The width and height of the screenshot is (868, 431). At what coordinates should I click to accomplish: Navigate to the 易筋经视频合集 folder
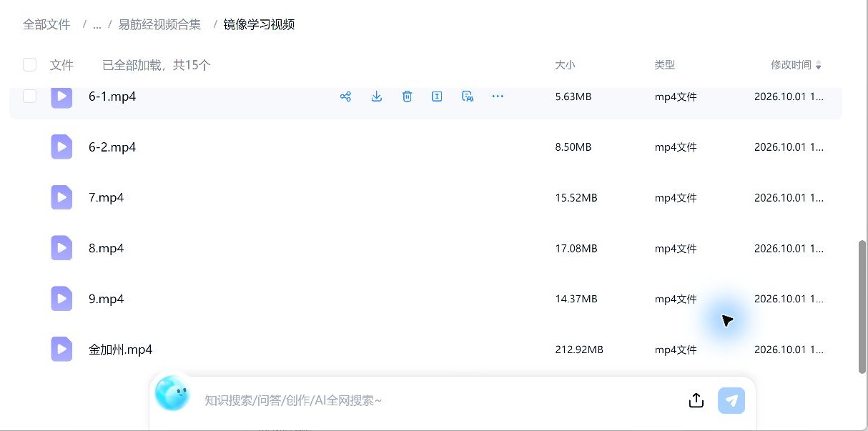159,25
